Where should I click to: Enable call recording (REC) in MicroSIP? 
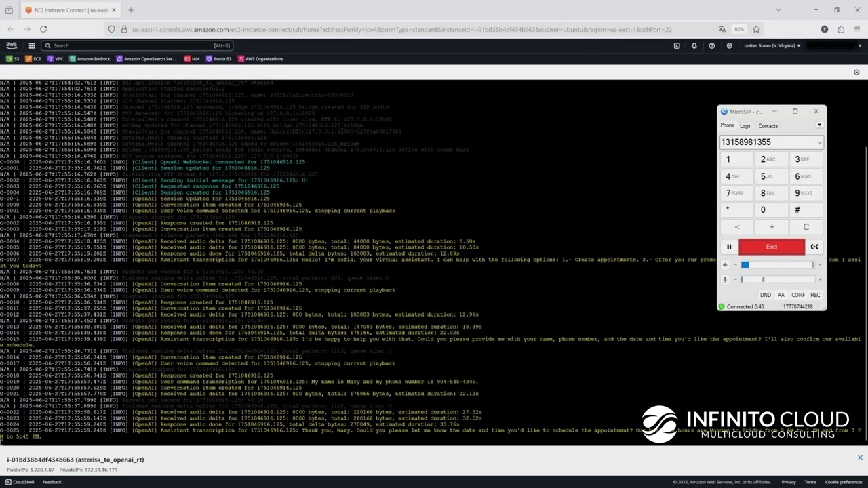coord(815,295)
